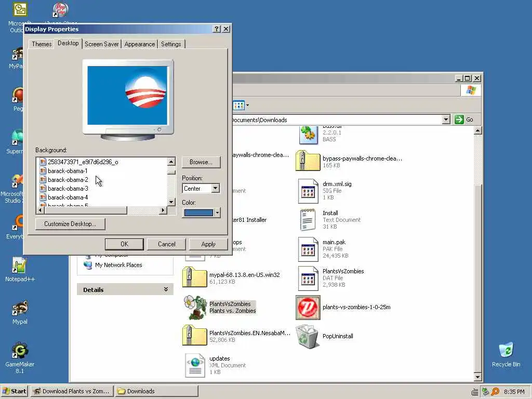The width and height of the screenshot is (532, 399).
Task: Select background barack-obama-2
Action: (x=68, y=179)
